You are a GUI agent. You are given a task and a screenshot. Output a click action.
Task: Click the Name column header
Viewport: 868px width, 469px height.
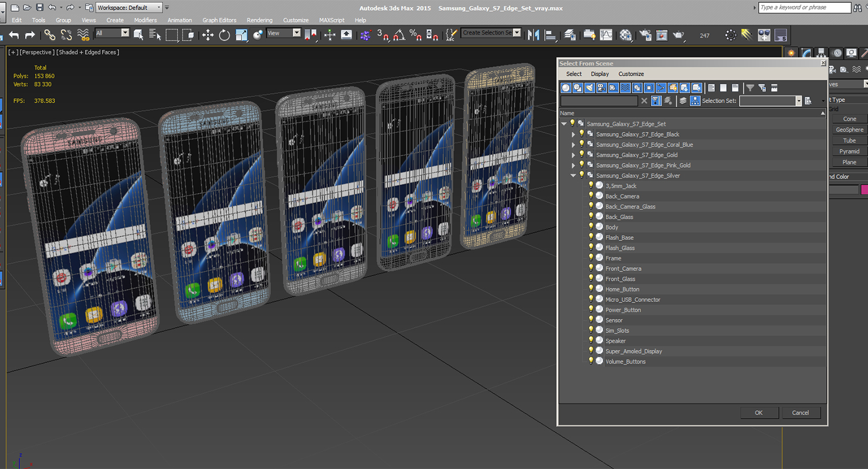[692, 113]
